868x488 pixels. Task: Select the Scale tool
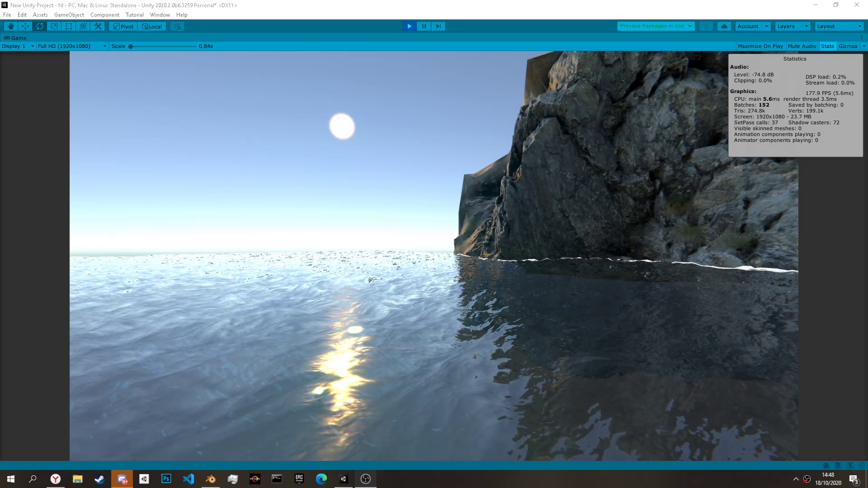pyautogui.click(x=54, y=26)
